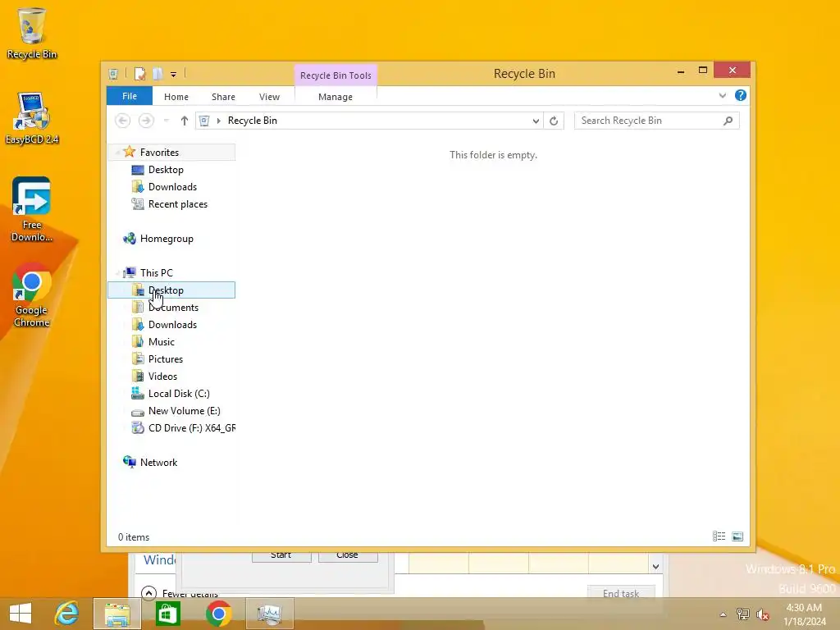The image size is (840, 630).
Task: Launch Internet Explorer from taskbar
Action: click(x=67, y=614)
